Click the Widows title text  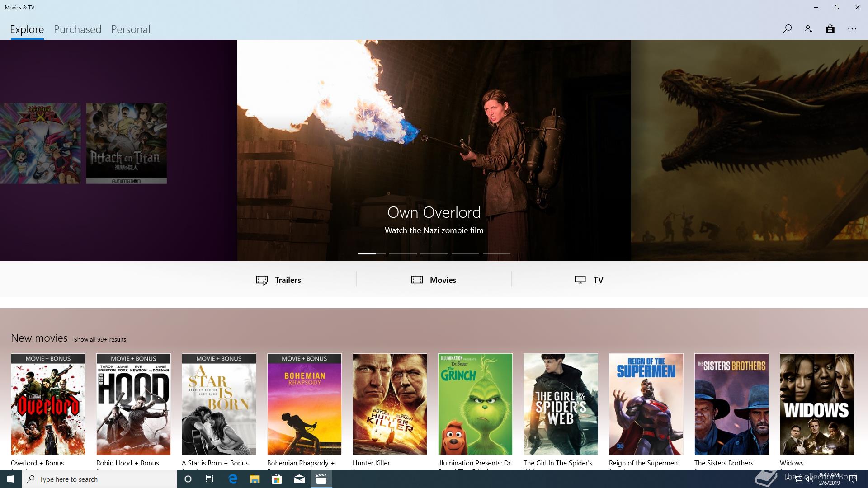pyautogui.click(x=792, y=463)
